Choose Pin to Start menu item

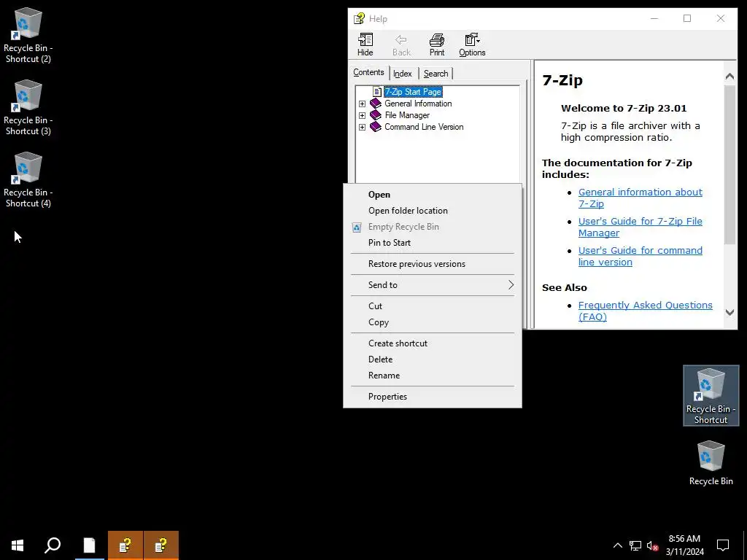tap(432, 242)
